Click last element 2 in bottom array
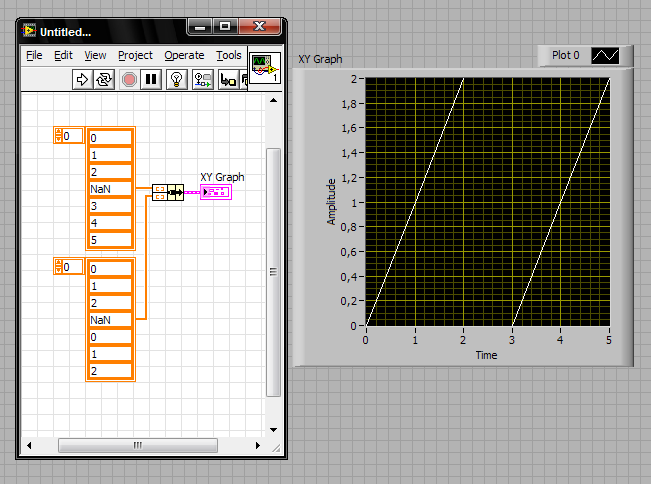This screenshot has height=484, width=651. 110,371
